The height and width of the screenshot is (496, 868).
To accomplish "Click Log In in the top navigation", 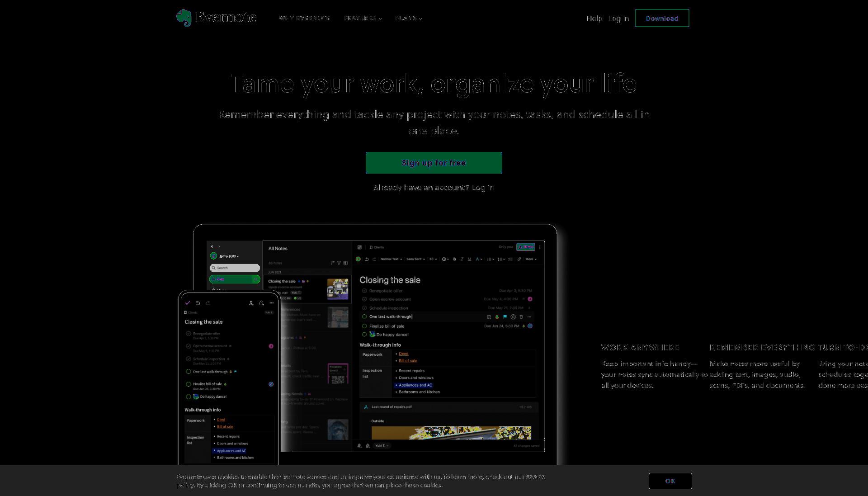I will (618, 19).
